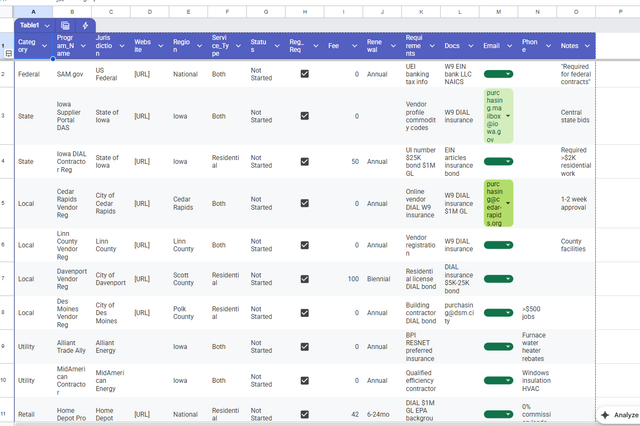This screenshot has width=640, height=426.
Task: Open the [URL] link in SAM.gov row
Action: click(142, 74)
